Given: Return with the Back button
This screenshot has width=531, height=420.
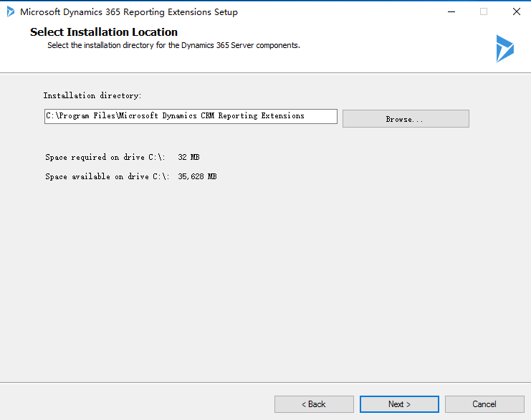Looking at the screenshot, I should tap(314, 404).
